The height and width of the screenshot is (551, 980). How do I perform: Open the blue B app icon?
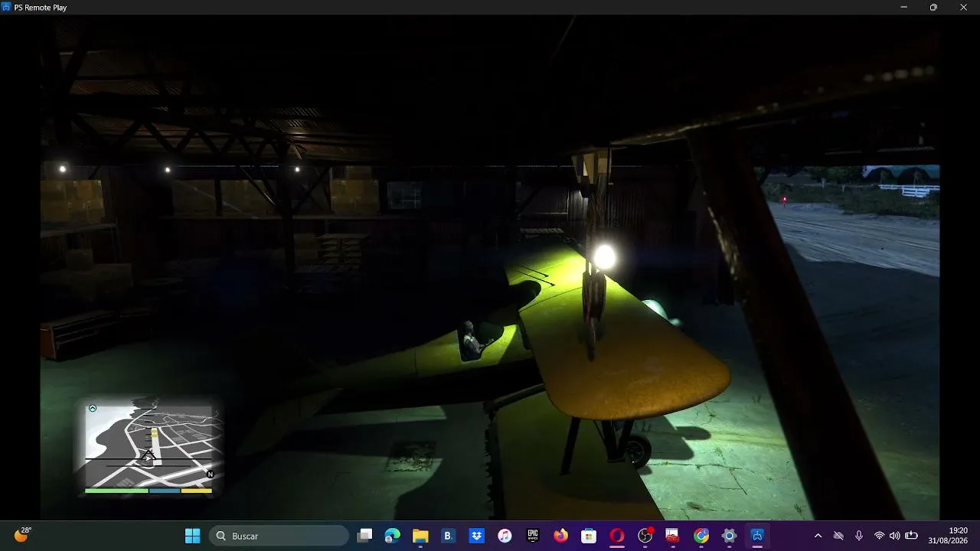449,536
